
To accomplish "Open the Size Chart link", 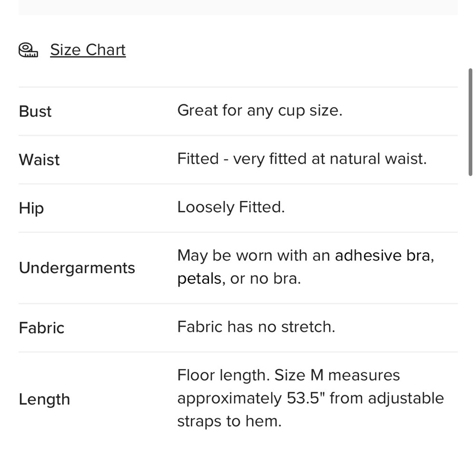I will (88, 50).
